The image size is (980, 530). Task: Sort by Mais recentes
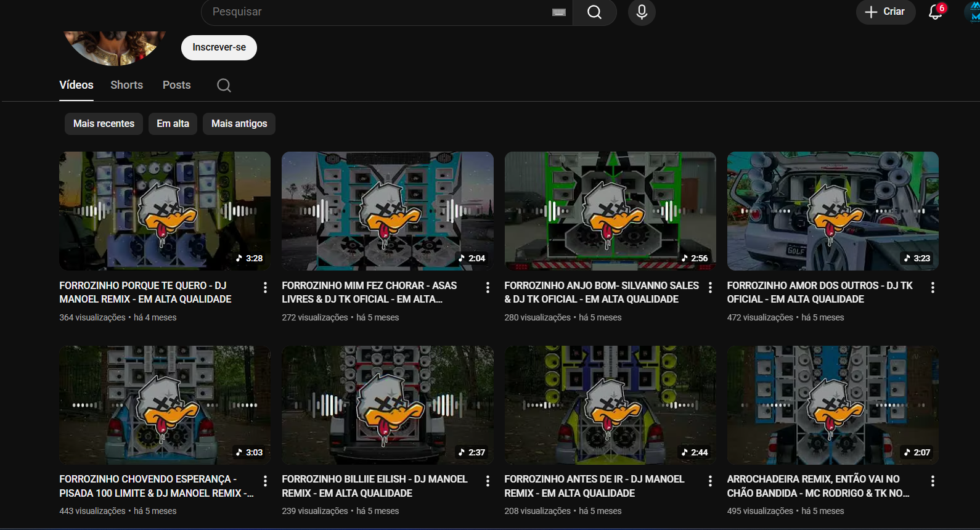104,123
